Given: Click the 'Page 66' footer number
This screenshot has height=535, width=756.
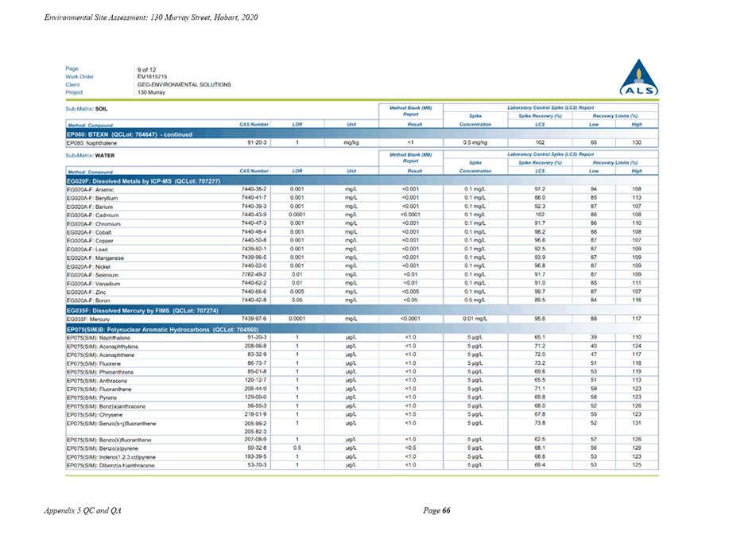Looking at the screenshot, I should point(436,510).
